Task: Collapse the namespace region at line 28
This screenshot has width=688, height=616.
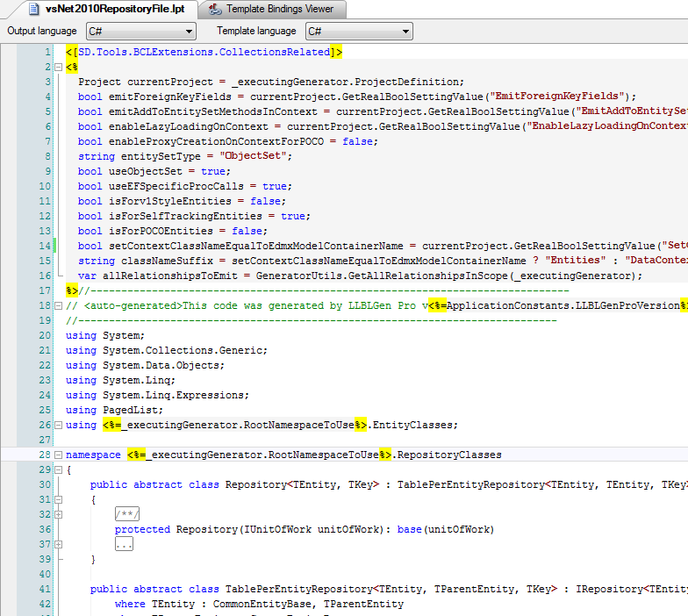Action: (59, 455)
